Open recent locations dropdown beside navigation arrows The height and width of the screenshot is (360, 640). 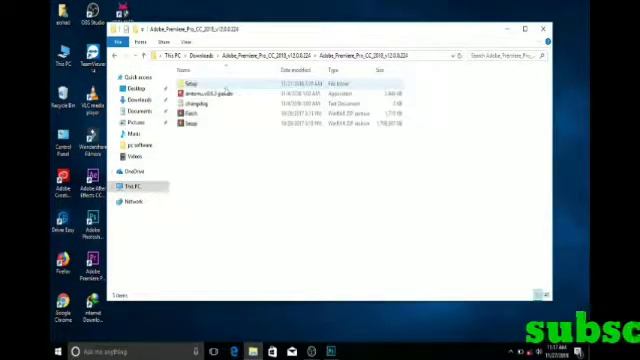tap(136, 56)
